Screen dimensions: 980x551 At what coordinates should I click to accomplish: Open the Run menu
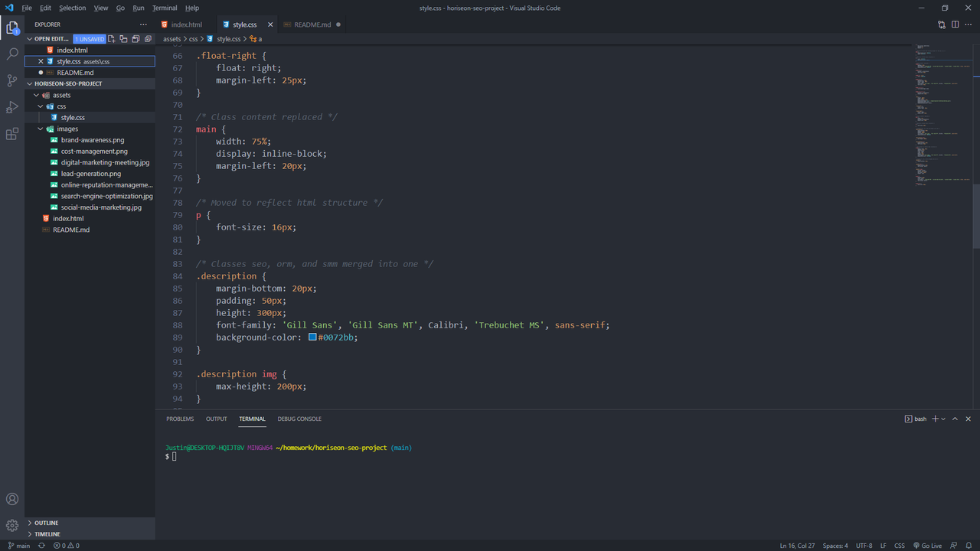pyautogui.click(x=139, y=8)
